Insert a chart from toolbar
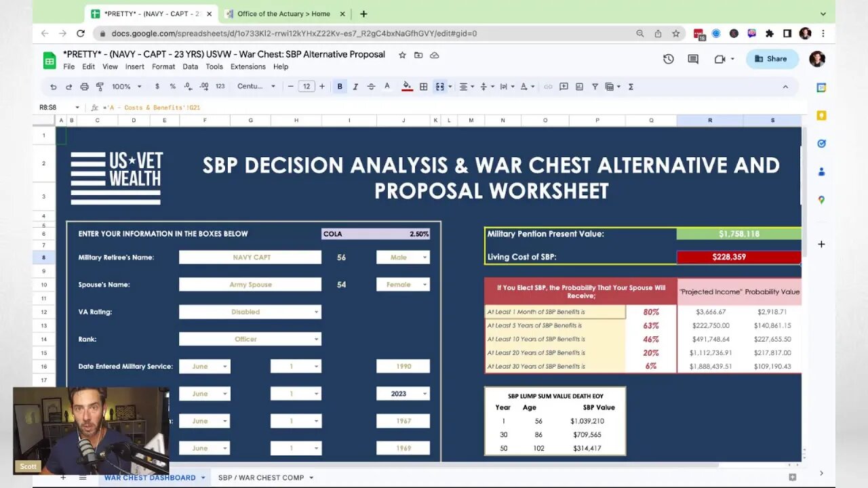The height and width of the screenshot is (488, 868). (579, 87)
